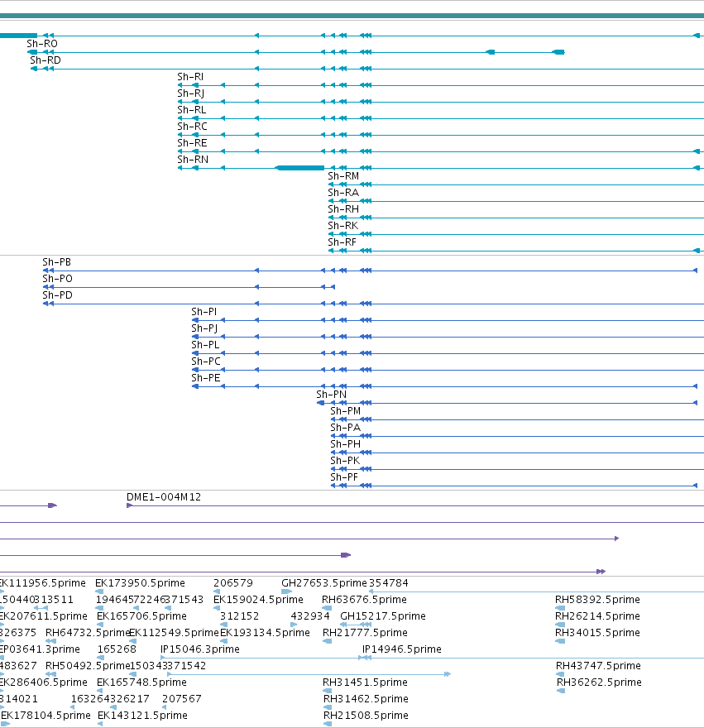Select EST label RH31451.5prime
704x728 pixels.
(366, 682)
